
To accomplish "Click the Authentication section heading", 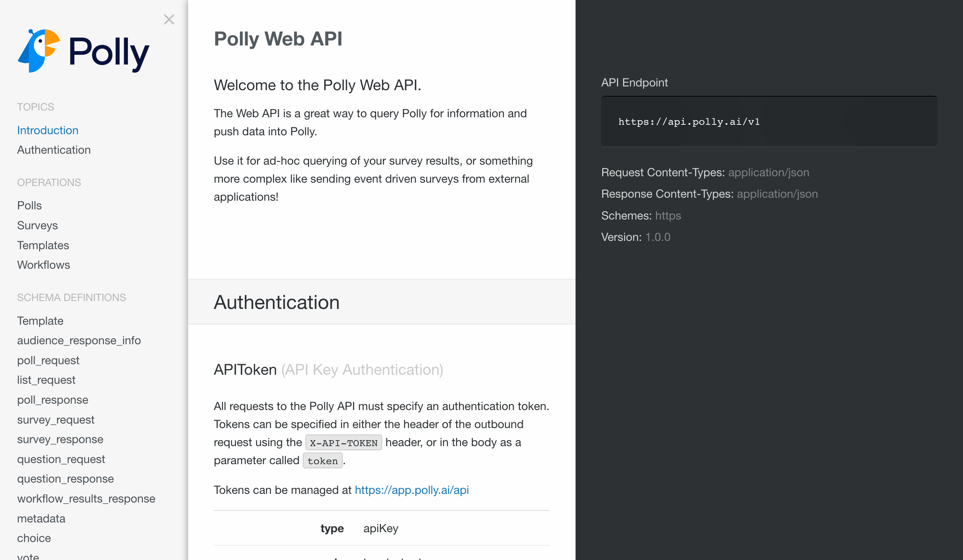I will coord(276,302).
